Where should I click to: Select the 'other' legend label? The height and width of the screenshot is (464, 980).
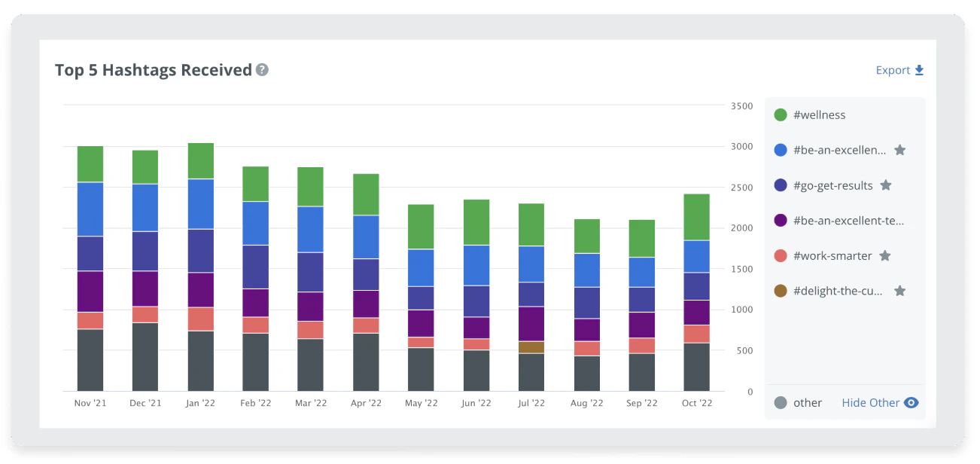pos(808,403)
